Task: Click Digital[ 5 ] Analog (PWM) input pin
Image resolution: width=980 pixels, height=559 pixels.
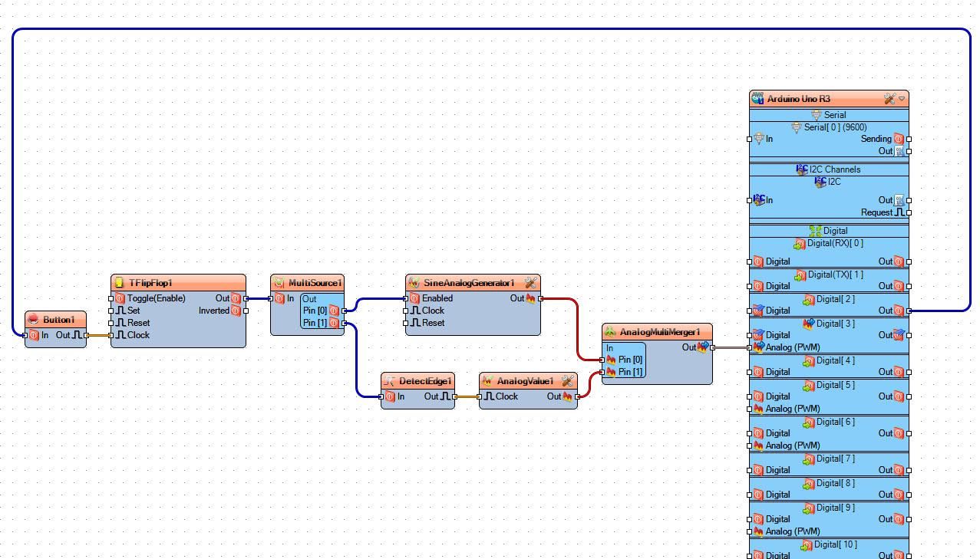Action: point(750,409)
